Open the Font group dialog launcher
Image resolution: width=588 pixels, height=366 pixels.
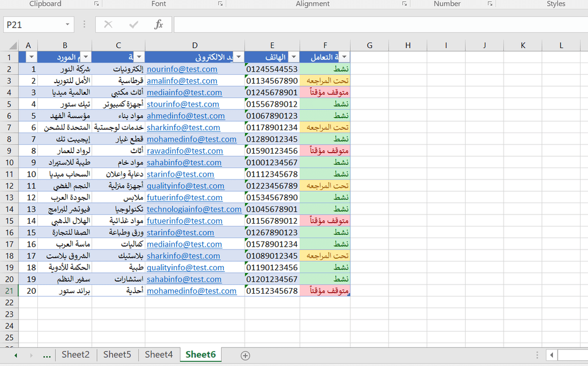pos(220,4)
